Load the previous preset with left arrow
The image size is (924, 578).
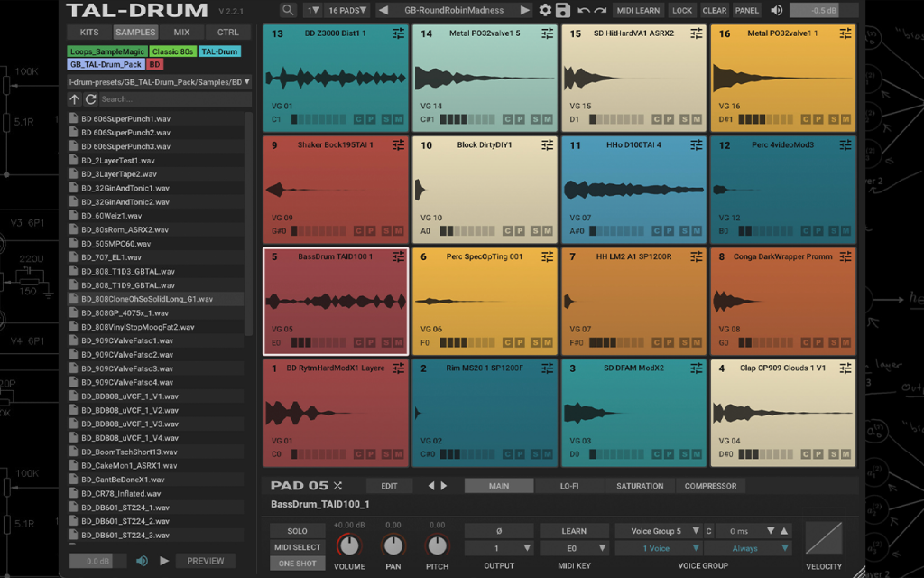(383, 10)
